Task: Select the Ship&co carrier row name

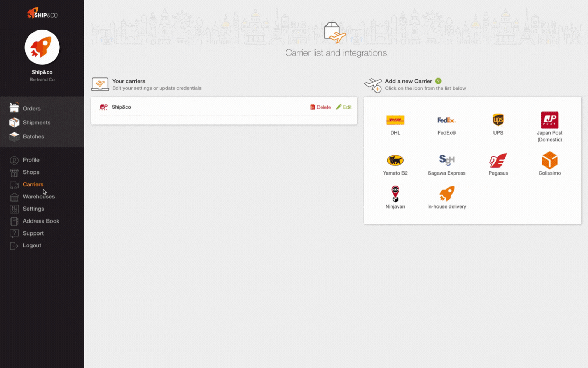Action: click(x=121, y=107)
